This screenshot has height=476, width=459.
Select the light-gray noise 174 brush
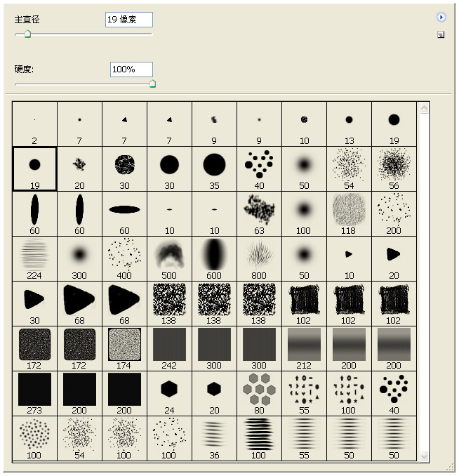click(124, 348)
